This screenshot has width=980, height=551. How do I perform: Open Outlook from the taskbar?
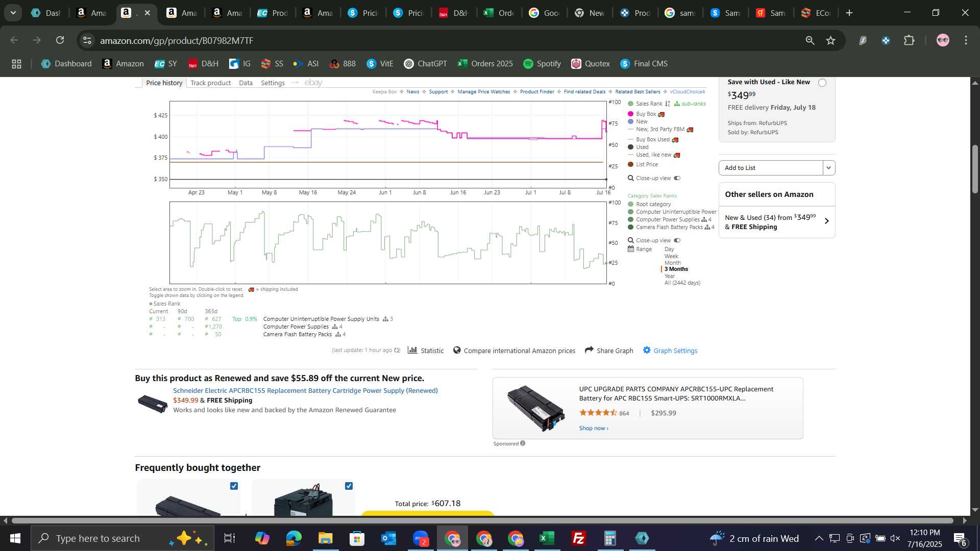pos(389,538)
